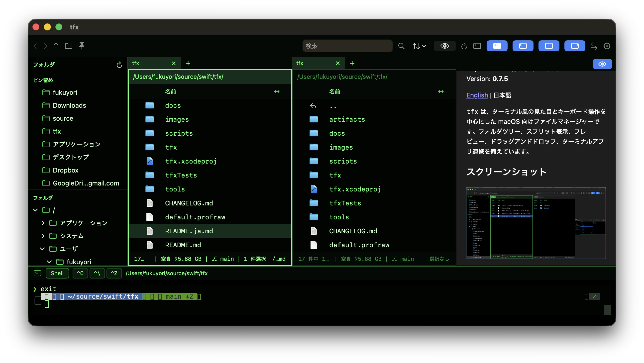Click the search input field
The height and width of the screenshot is (363, 644).
(347, 46)
